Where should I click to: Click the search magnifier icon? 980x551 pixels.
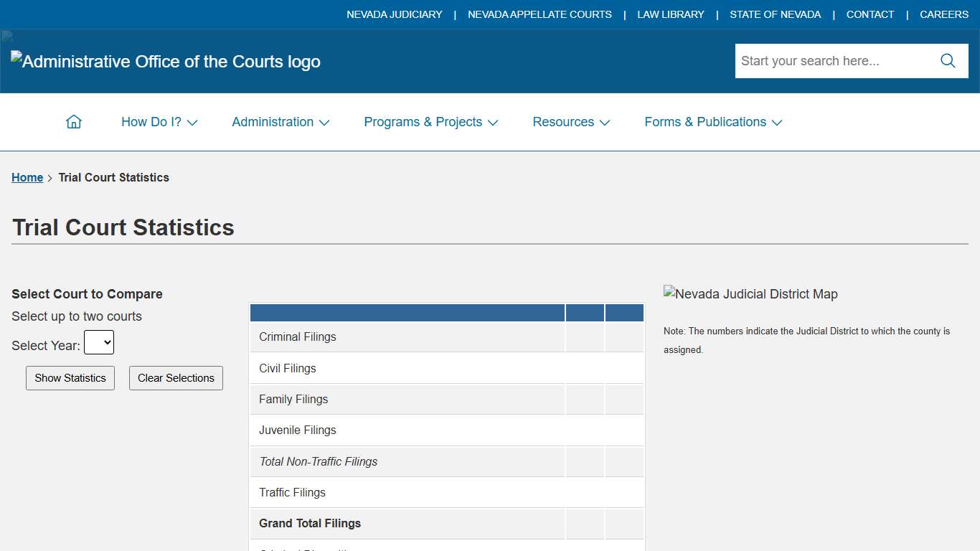(x=947, y=60)
